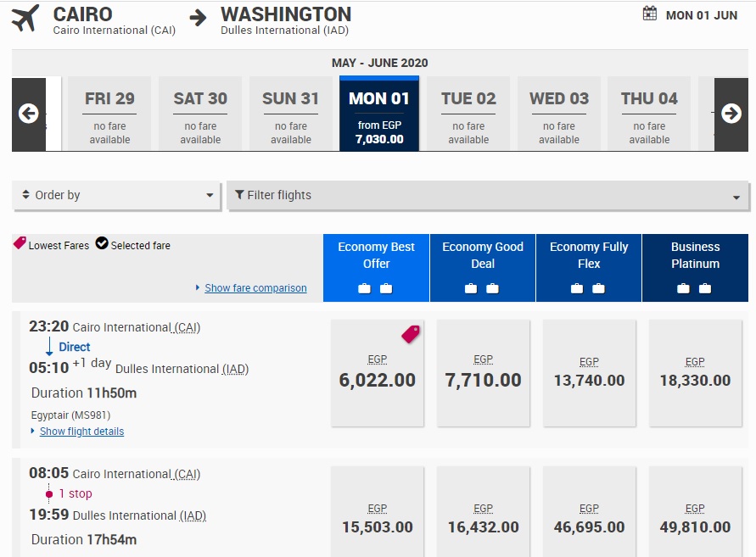Image resolution: width=756 pixels, height=557 pixels.
Task: Click the Selected fare checkmark legend icon
Action: 102,244
